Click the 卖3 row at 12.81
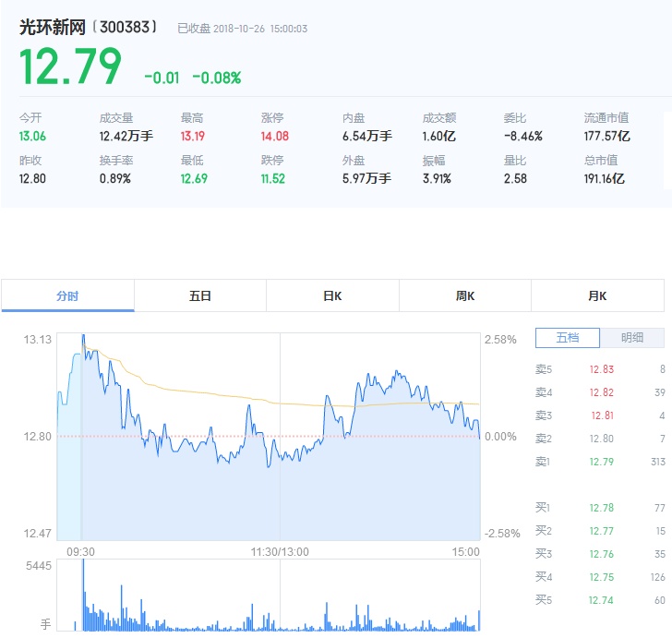This screenshot has width=672, height=638. [x=600, y=415]
